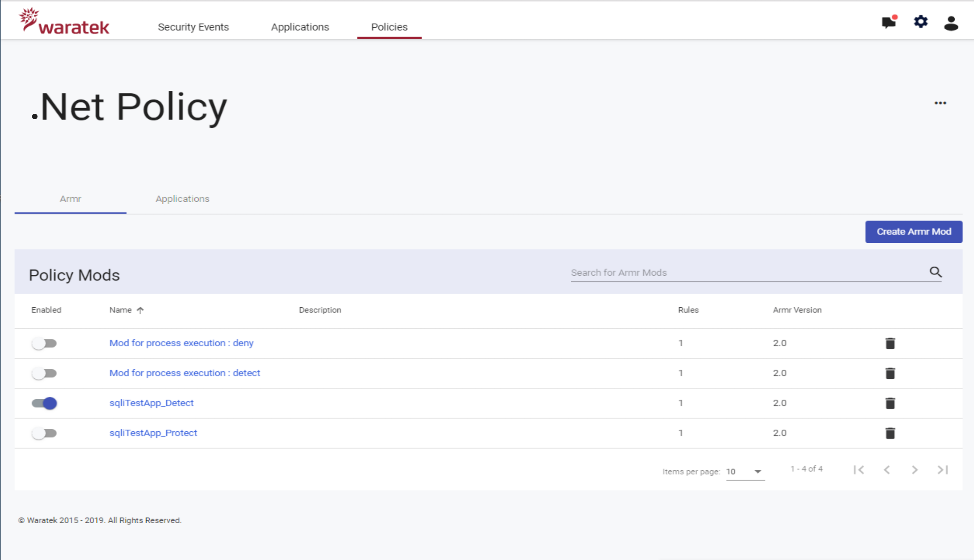Switch to the Security Events menu
Image resolution: width=974 pixels, height=560 pixels.
click(x=193, y=27)
